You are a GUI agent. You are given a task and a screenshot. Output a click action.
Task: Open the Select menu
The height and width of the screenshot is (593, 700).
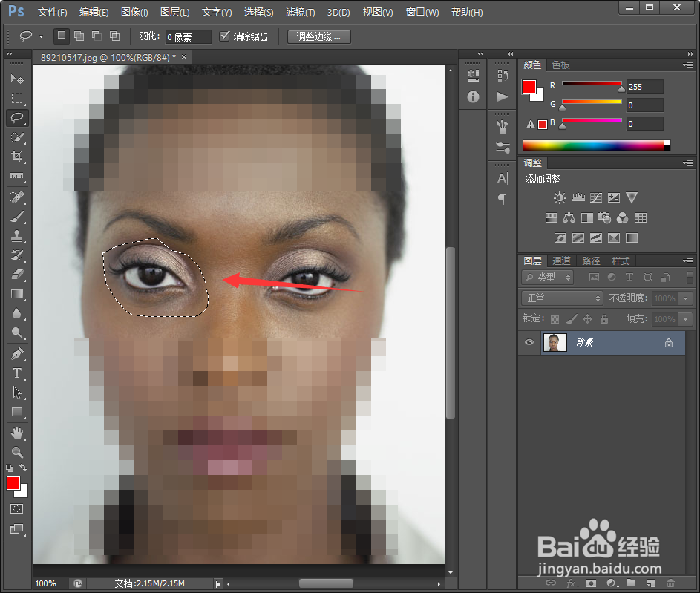pyautogui.click(x=258, y=12)
